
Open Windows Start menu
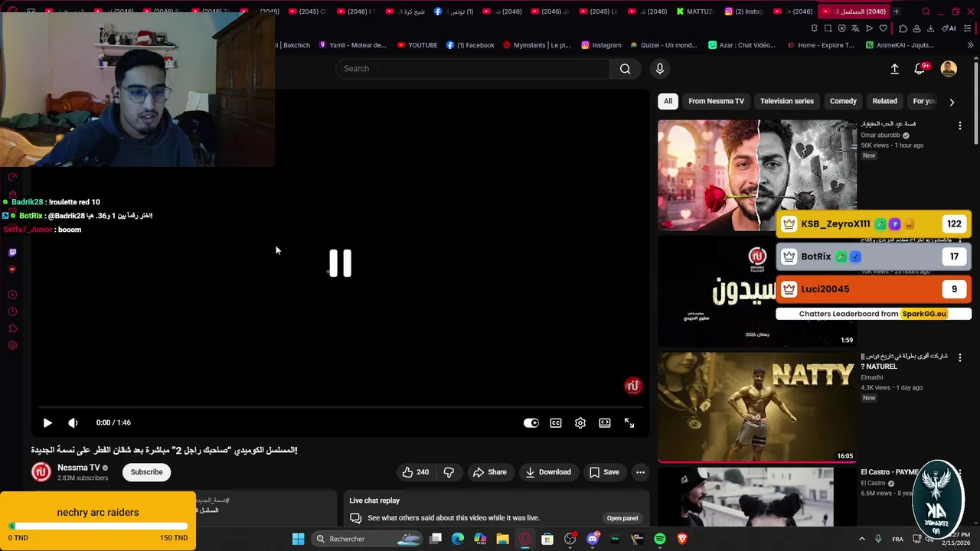point(298,539)
